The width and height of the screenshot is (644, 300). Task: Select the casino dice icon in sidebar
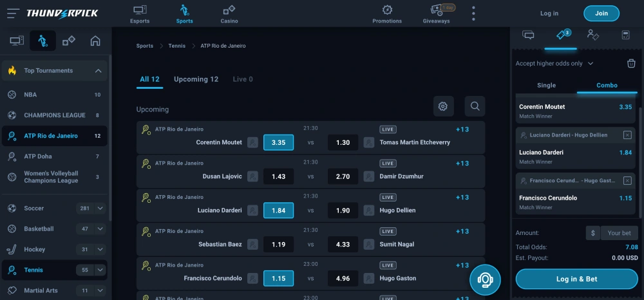coord(69,41)
